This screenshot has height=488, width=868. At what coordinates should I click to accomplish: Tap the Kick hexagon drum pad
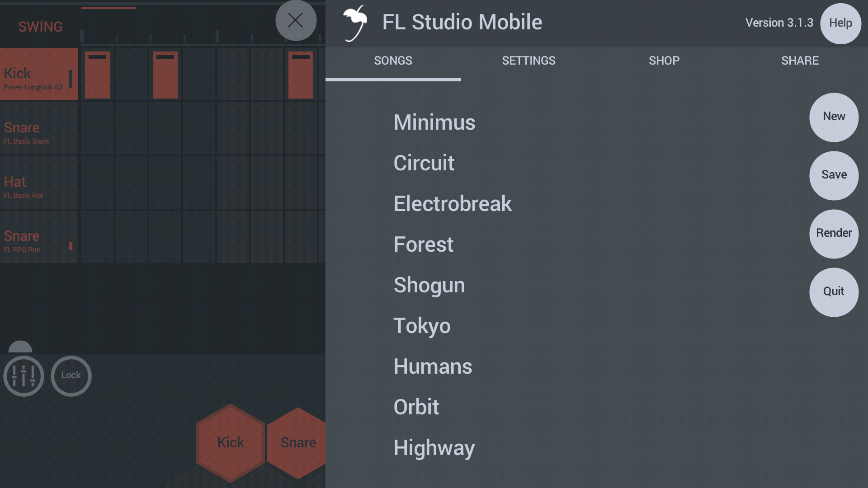[231, 443]
